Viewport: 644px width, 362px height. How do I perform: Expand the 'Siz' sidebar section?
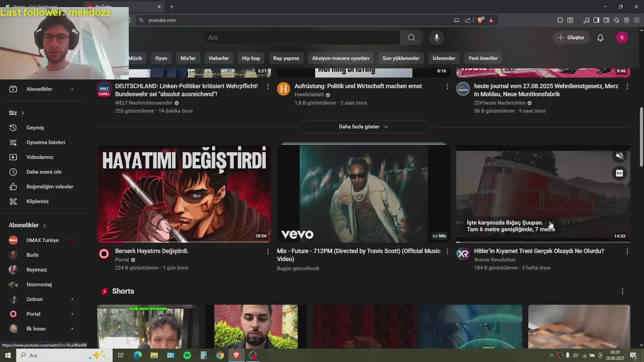click(x=17, y=113)
